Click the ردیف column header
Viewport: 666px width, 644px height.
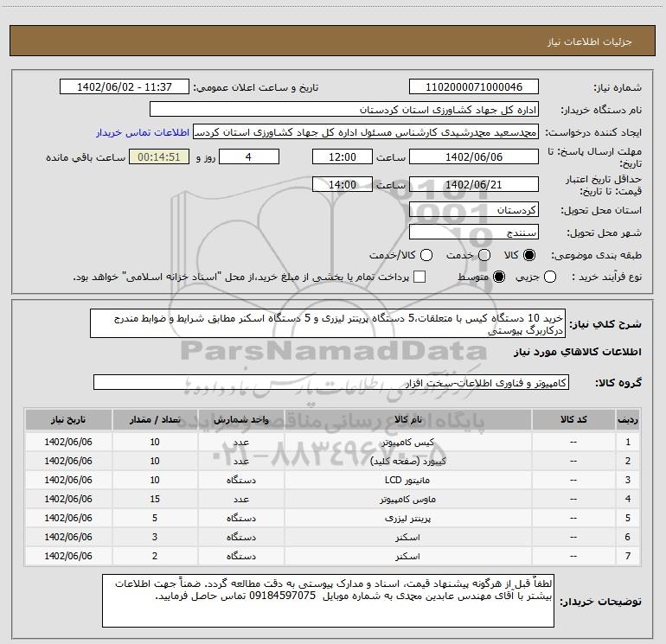[x=628, y=419]
